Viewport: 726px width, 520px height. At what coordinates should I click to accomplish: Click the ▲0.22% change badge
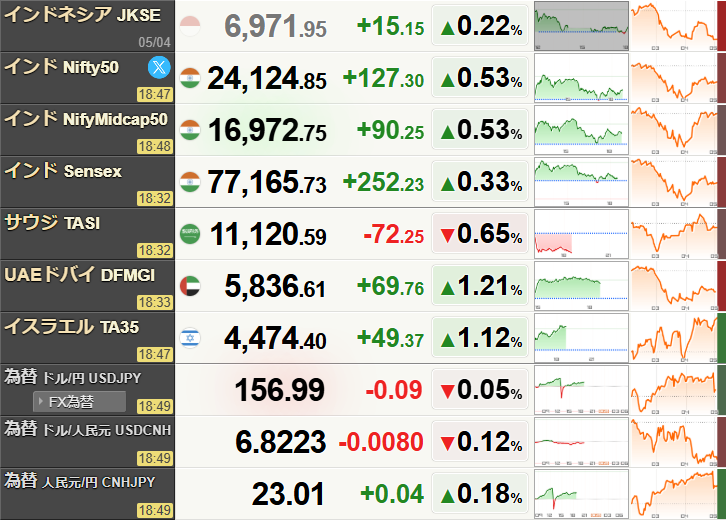(480, 26)
